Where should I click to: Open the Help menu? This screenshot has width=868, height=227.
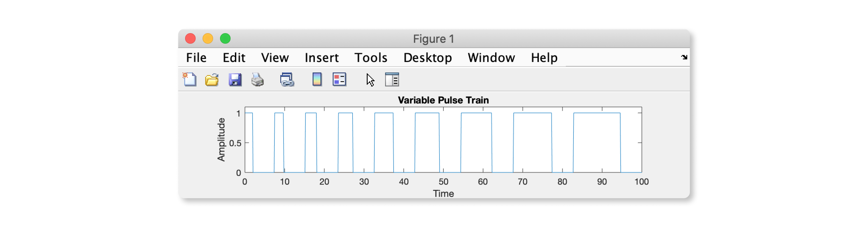544,58
